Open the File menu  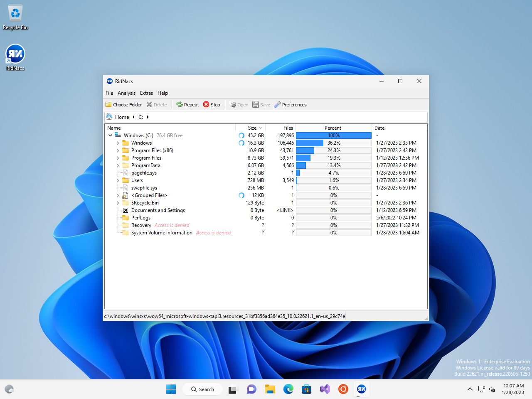(109, 93)
